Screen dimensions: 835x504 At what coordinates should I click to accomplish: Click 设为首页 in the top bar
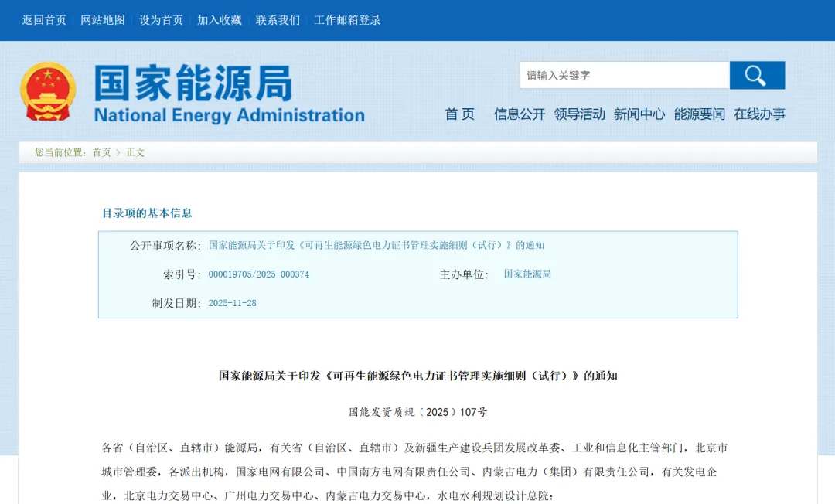pos(161,20)
